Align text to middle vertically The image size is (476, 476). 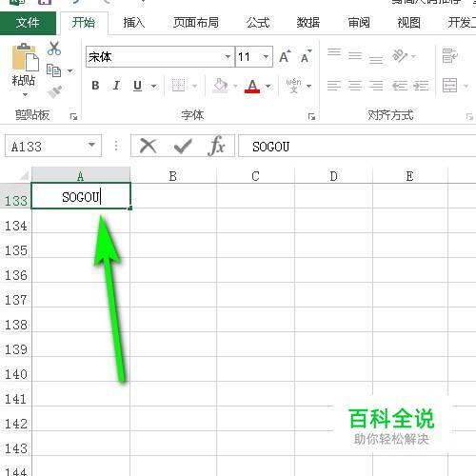[x=355, y=56]
